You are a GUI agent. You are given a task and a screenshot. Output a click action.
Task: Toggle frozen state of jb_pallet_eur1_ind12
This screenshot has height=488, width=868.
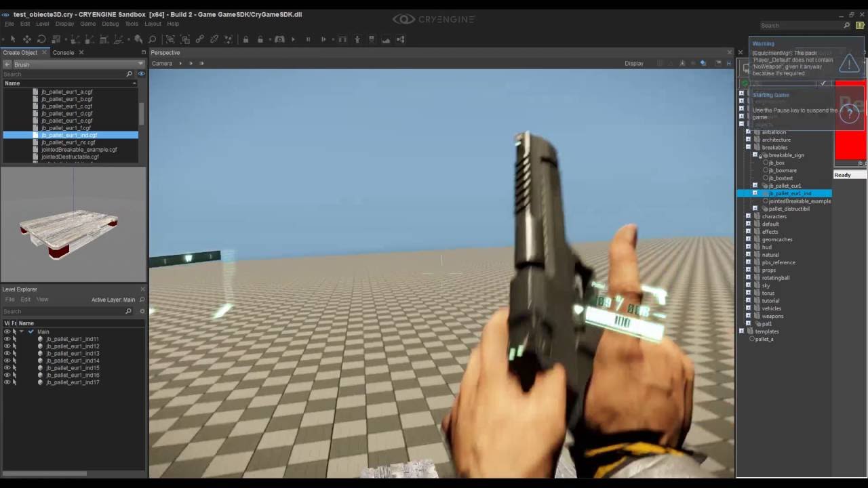[x=14, y=346]
